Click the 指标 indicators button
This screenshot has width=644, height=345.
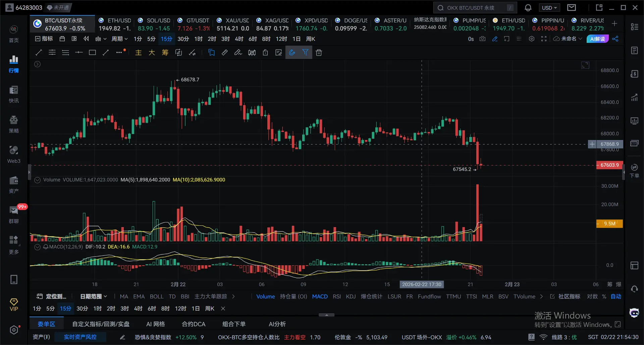tap(44, 39)
